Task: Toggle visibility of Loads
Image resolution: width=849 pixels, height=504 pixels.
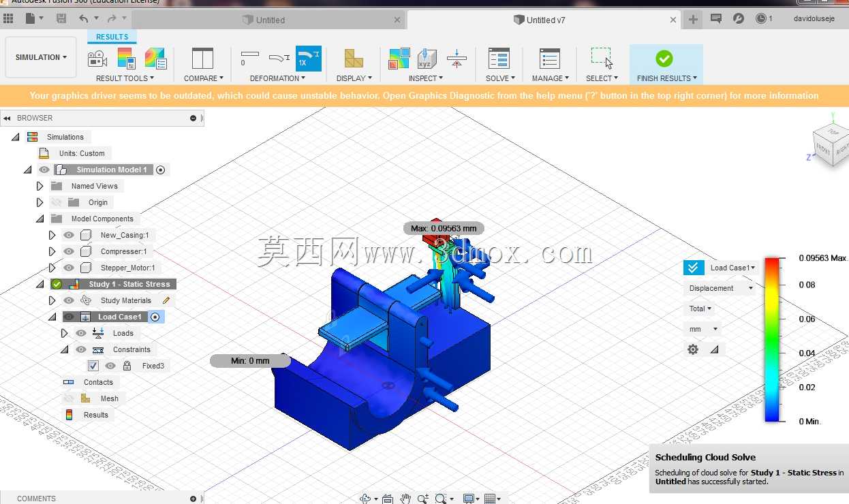Action: [81, 333]
